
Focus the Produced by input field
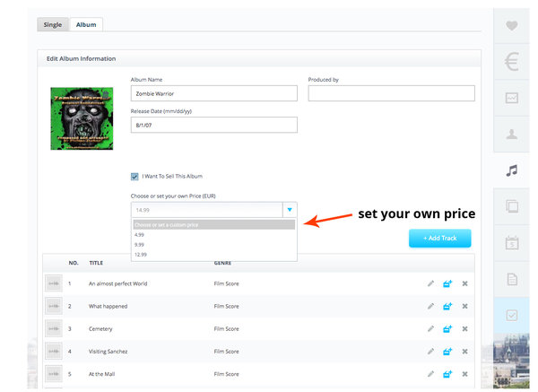click(x=392, y=93)
